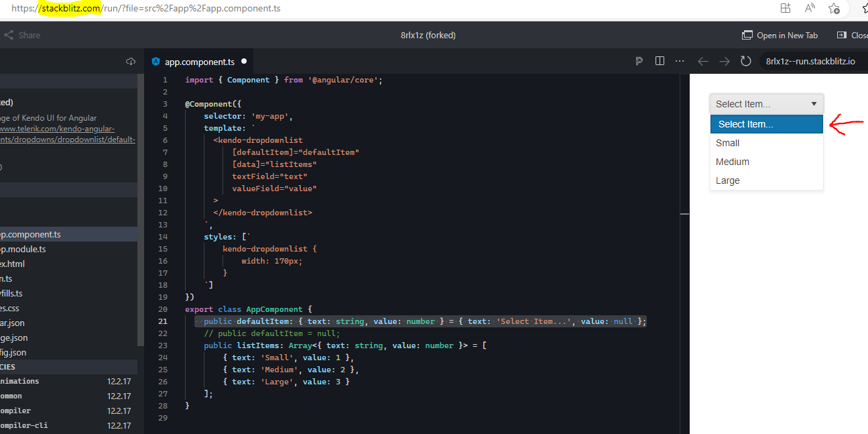
Task: Choose Small from the dropdown list
Action: pyautogui.click(x=728, y=143)
